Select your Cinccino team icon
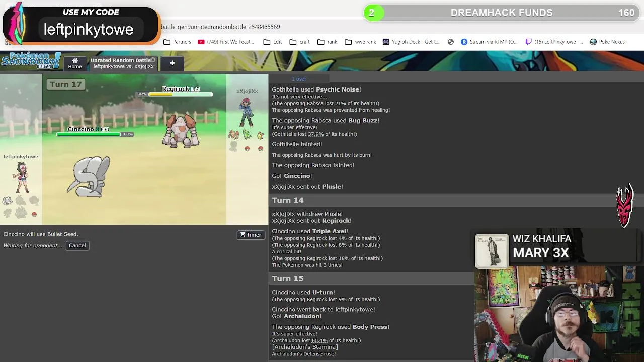This screenshot has height=362, width=644. pyautogui.click(x=8, y=201)
